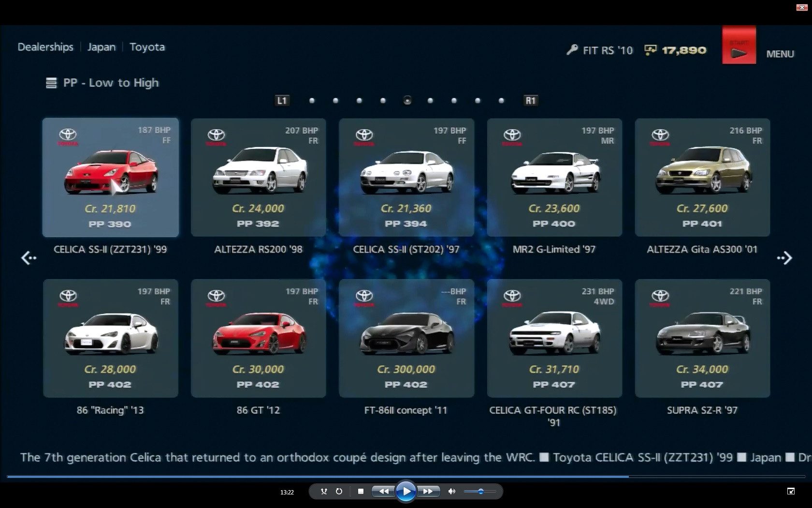
Task: Select the ALTEZZA Gita AS300 '01 card
Action: [702, 178]
